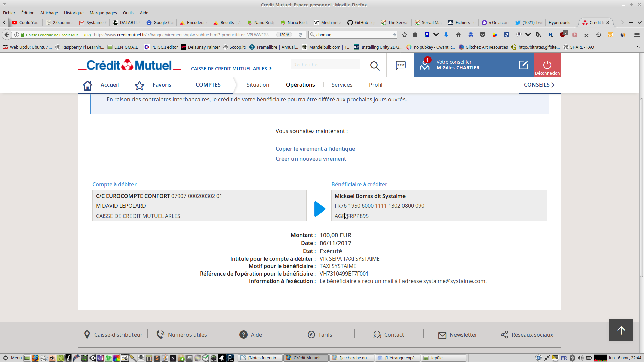644x362 pixels.
Task: Open the Firefox hamburger menu
Action: click(x=637, y=35)
